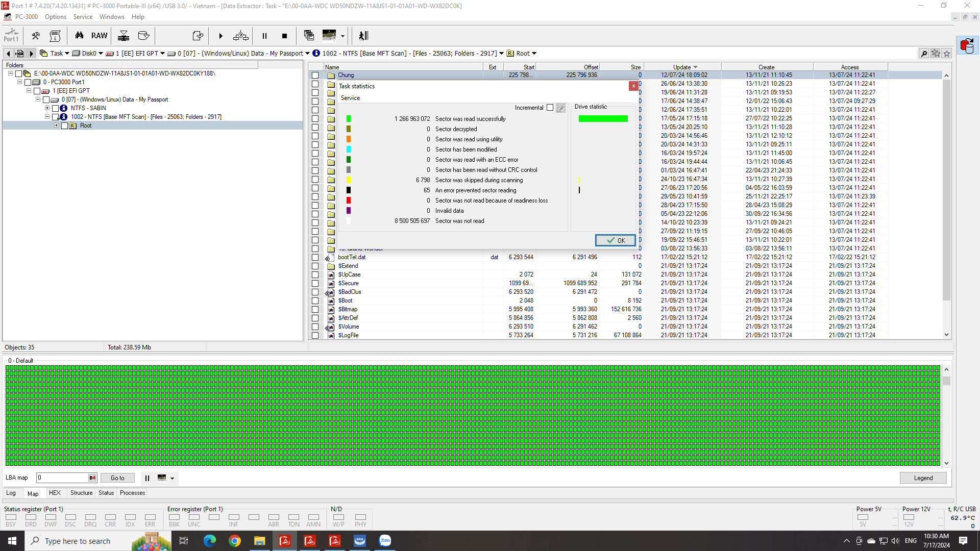Click the green 'read successfully' color swatch
This screenshot has width=980, height=551.
(x=349, y=119)
